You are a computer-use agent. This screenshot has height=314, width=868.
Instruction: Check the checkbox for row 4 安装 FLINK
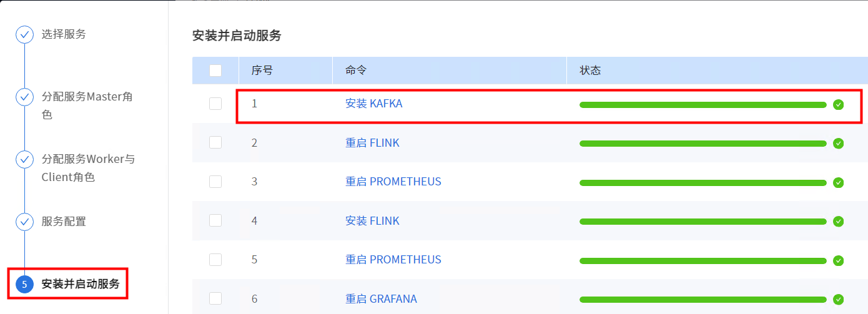click(x=215, y=220)
